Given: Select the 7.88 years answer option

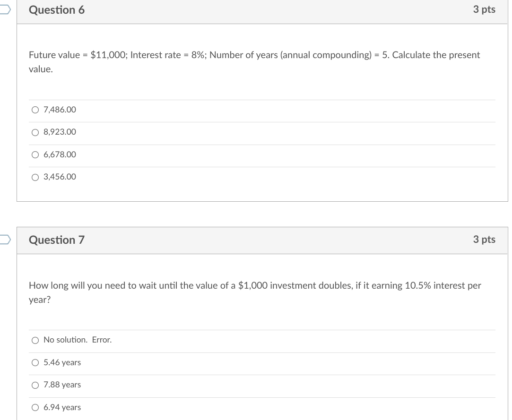Looking at the screenshot, I should [61, 385].
